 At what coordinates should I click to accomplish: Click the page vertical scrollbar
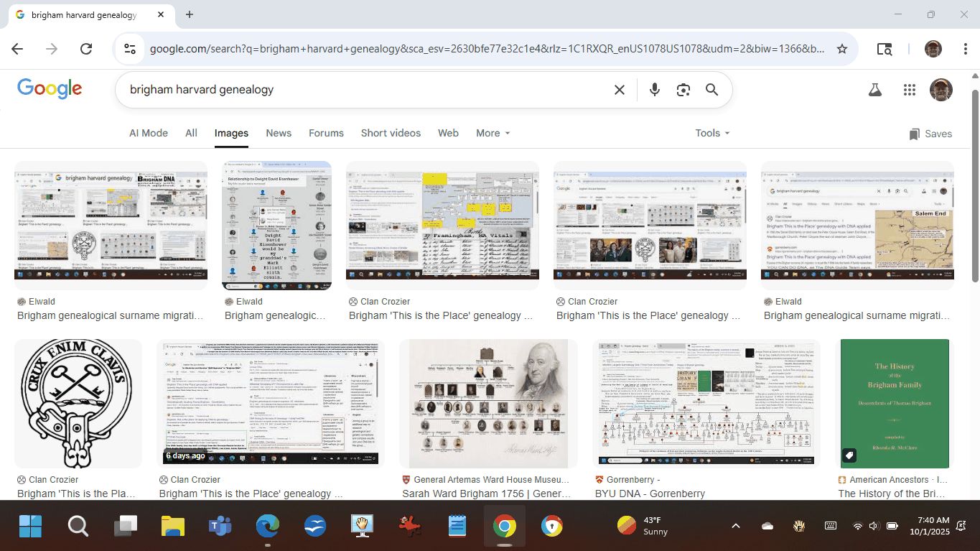click(x=974, y=187)
